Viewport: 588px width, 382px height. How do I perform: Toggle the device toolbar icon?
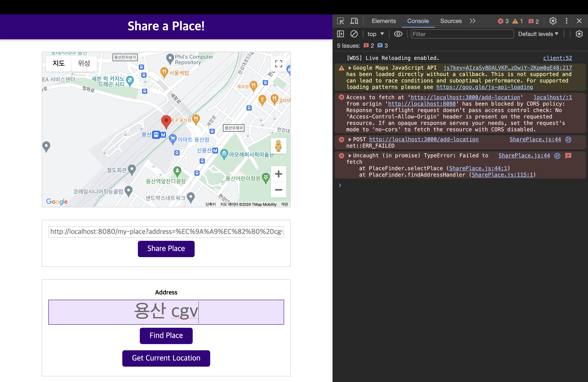click(354, 21)
